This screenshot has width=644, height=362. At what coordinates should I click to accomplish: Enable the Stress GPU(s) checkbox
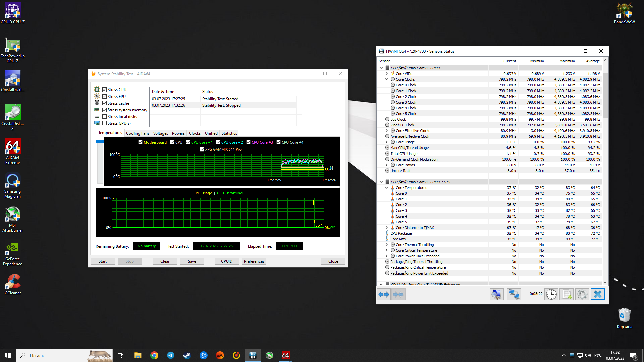pyautogui.click(x=105, y=123)
